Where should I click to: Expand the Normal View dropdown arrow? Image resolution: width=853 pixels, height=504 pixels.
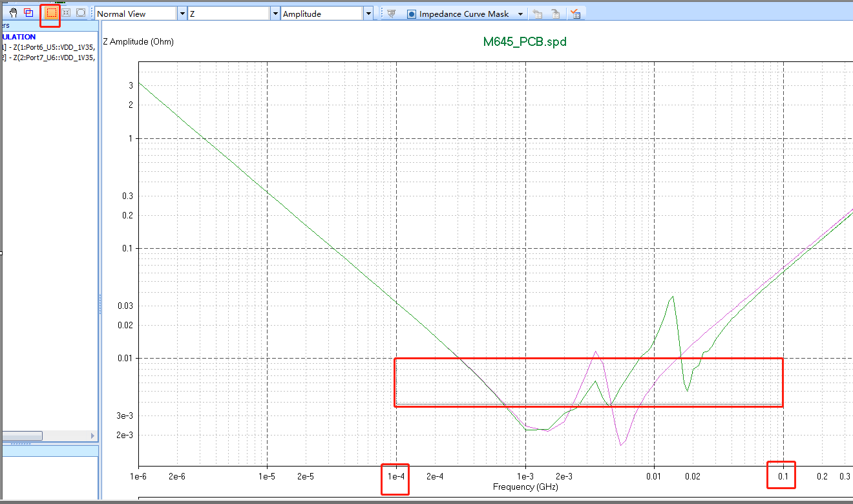pyautogui.click(x=182, y=14)
